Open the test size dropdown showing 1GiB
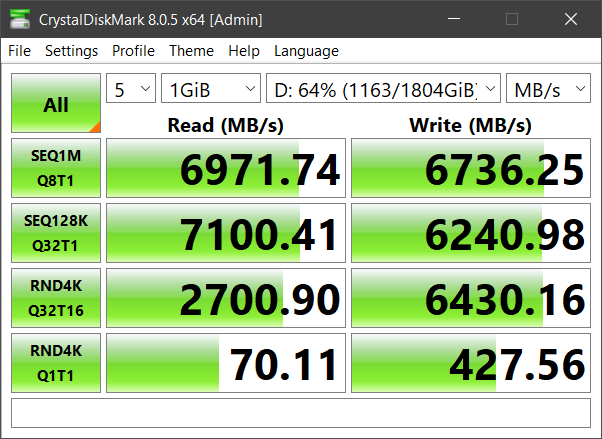The image size is (602, 439). 211,88
